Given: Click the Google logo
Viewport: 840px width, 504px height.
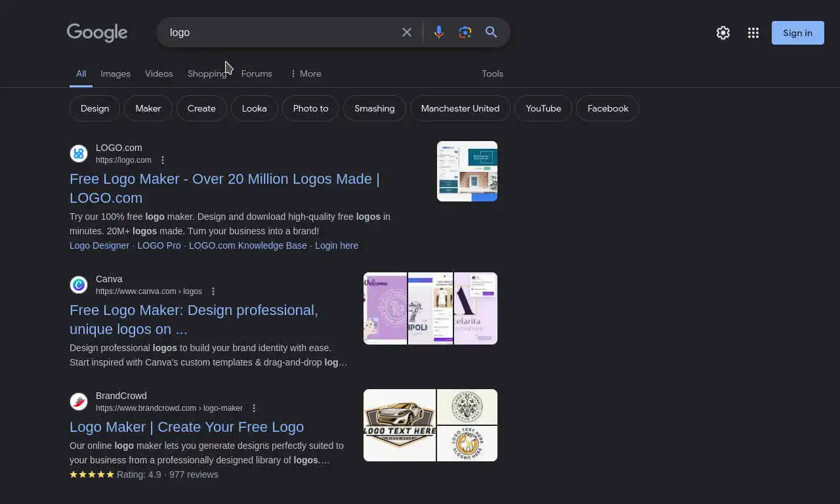Looking at the screenshot, I should tap(97, 33).
